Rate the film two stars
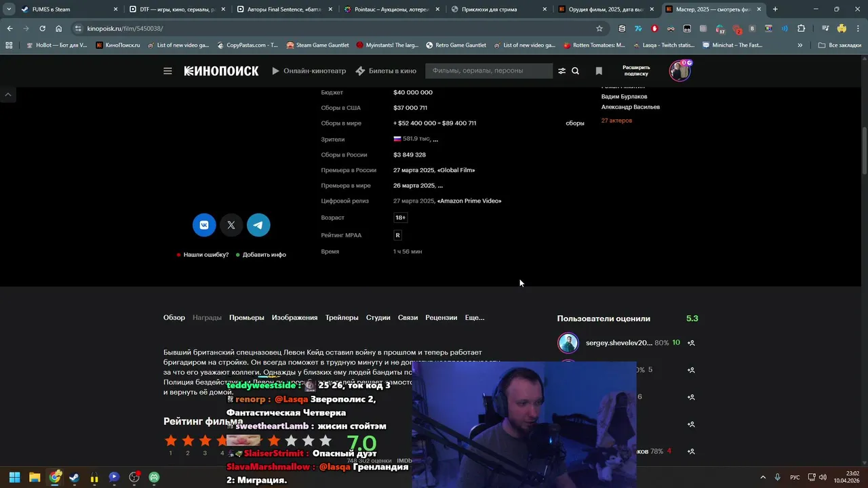Viewport: 868px width, 488px height. point(188,441)
